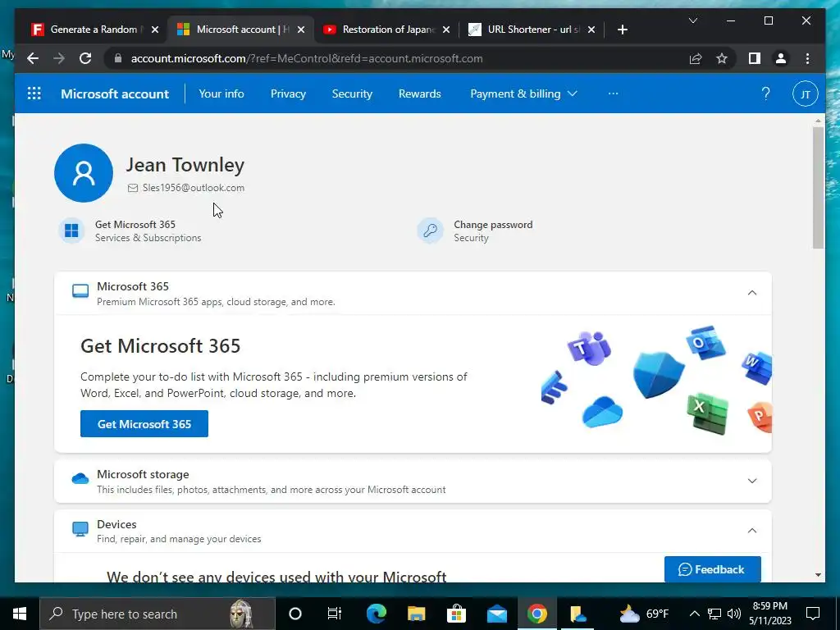Screen dimensions: 840x630
Task: Click the Devices monitor icon
Action: [x=80, y=529]
